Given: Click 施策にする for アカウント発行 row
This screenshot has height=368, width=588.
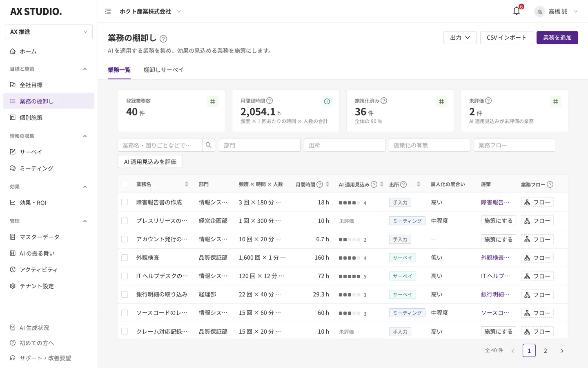Looking at the screenshot, I should [x=498, y=239].
